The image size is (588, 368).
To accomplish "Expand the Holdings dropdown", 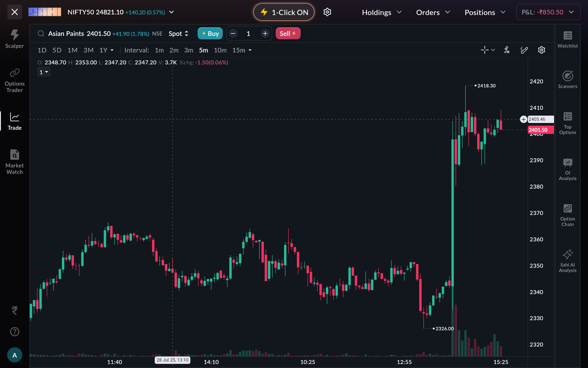I will (382, 12).
